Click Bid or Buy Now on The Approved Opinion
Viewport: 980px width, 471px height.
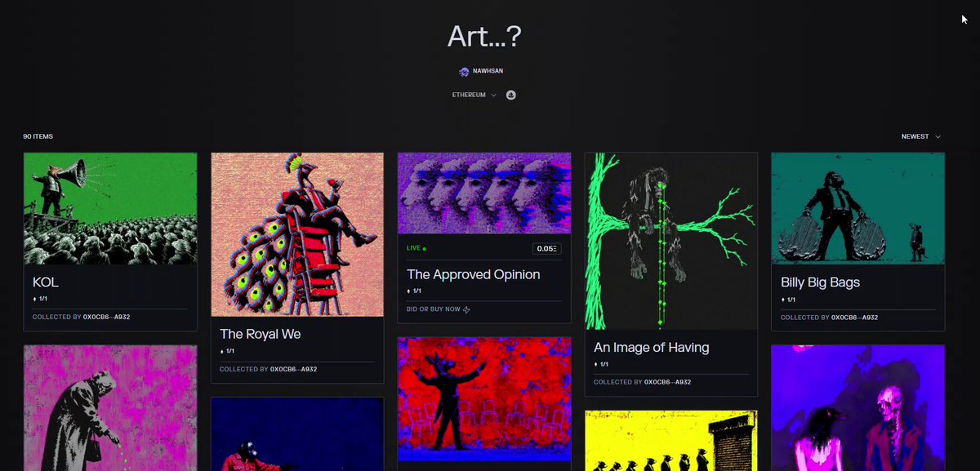coord(434,309)
